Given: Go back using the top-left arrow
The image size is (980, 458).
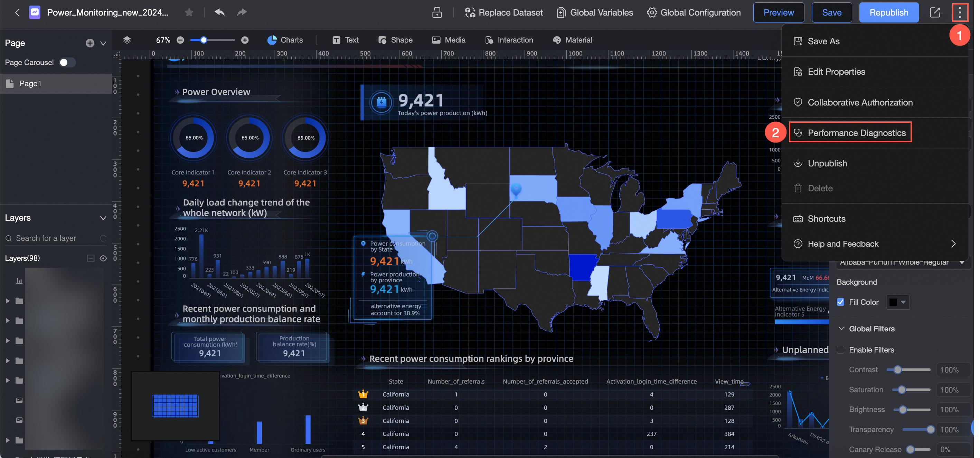Looking at the screenshot, I should (17, 12).
